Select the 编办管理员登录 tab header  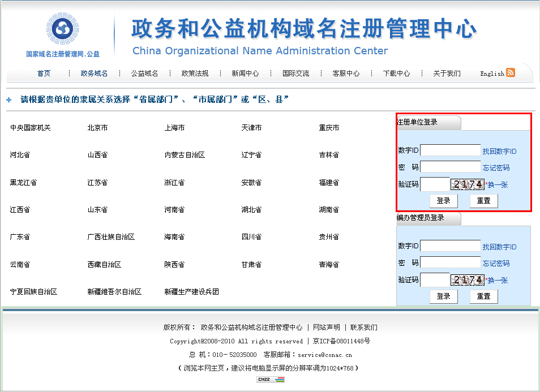[421, 218]
